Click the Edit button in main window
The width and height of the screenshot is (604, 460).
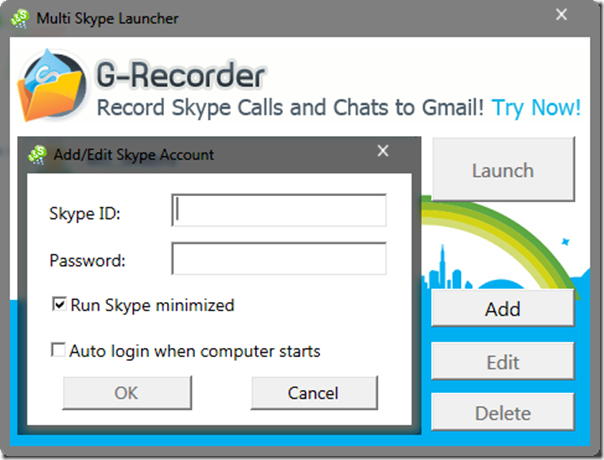point(503,361)
